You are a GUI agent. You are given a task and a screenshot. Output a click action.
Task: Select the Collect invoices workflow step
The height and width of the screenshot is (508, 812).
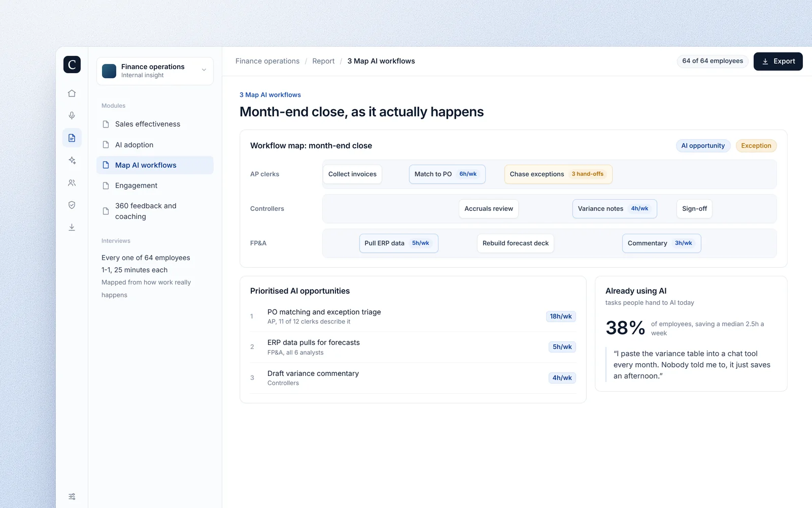coord(352,174)
